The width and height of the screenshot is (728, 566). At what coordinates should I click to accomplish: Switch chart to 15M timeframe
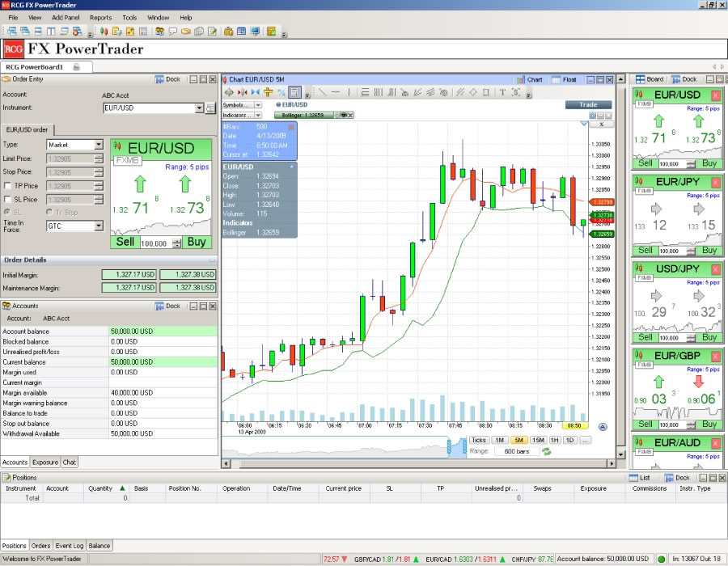click(538, 440)
